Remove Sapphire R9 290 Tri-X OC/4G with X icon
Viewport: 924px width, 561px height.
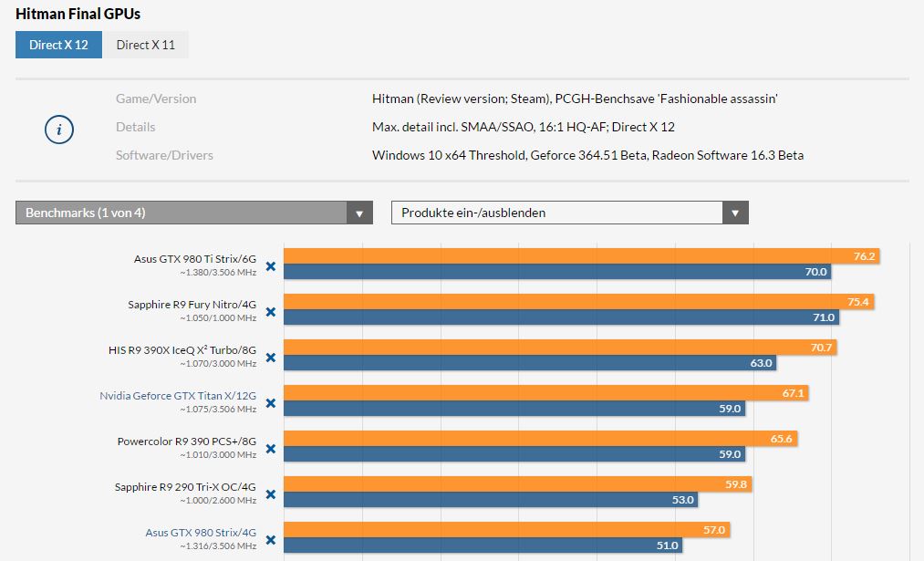[271, 494]
